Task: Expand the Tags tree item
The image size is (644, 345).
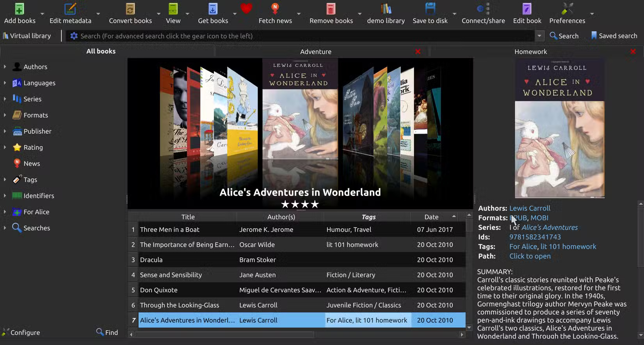Action: (5, 180)
